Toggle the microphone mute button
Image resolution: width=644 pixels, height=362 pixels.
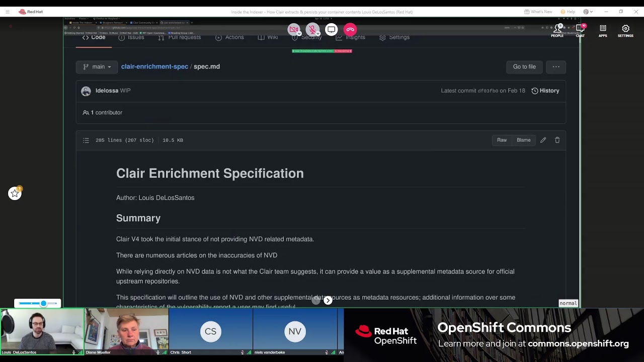312,30
